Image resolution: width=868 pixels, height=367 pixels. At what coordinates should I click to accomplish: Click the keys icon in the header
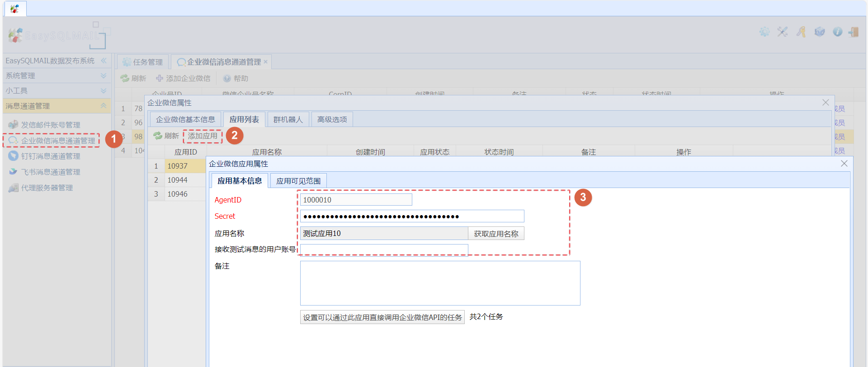[x=801, y=32]
